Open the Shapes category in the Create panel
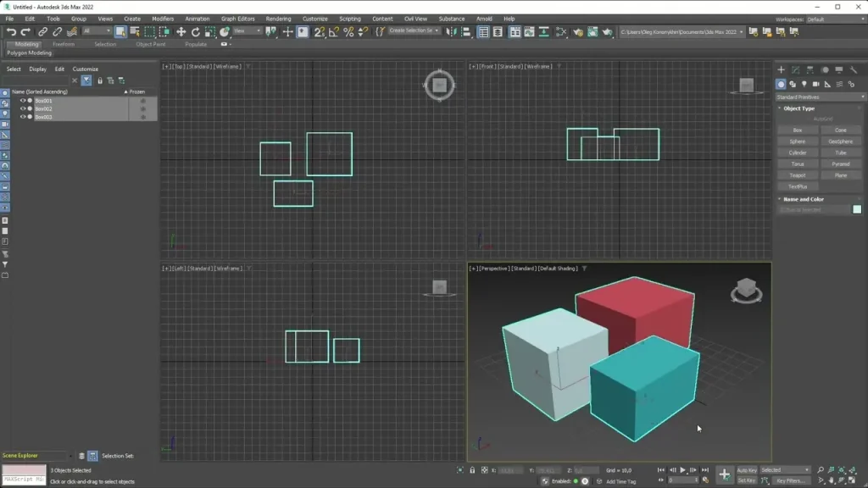Image resolution: width=868 pixels, height=488 pixels. tap(793, 84)
